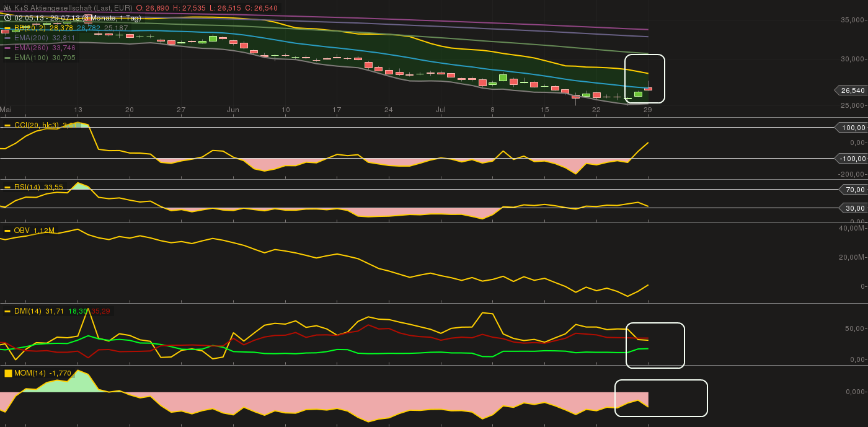Click the yellow square swatch beside MOM(14)
Screen dimensions: 868x427
click(8, 374)
